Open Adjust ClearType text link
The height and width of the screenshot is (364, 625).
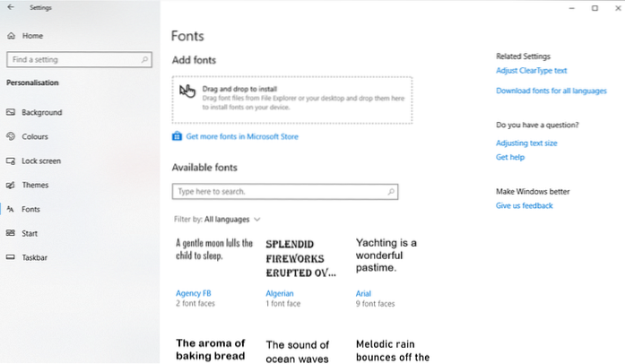[531, 71]
